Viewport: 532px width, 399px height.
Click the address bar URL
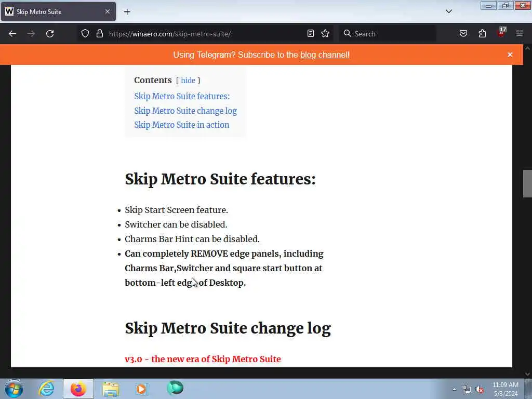(170, 34)
